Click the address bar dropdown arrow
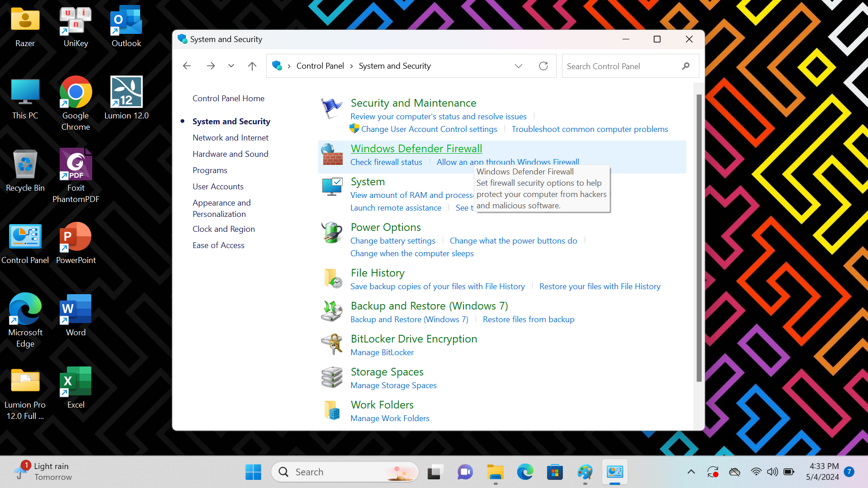868x488 pixels. (518, 66)
